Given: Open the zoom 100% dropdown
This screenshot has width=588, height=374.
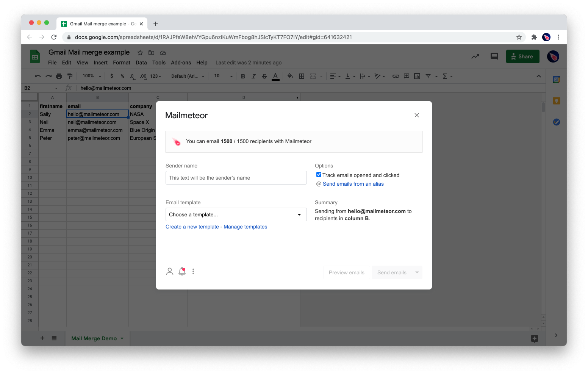Looking at the screenshot, I should coord(92,76).
